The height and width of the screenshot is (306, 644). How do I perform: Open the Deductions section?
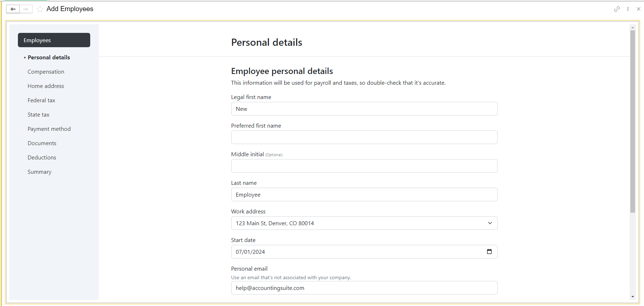click(42, 157)
